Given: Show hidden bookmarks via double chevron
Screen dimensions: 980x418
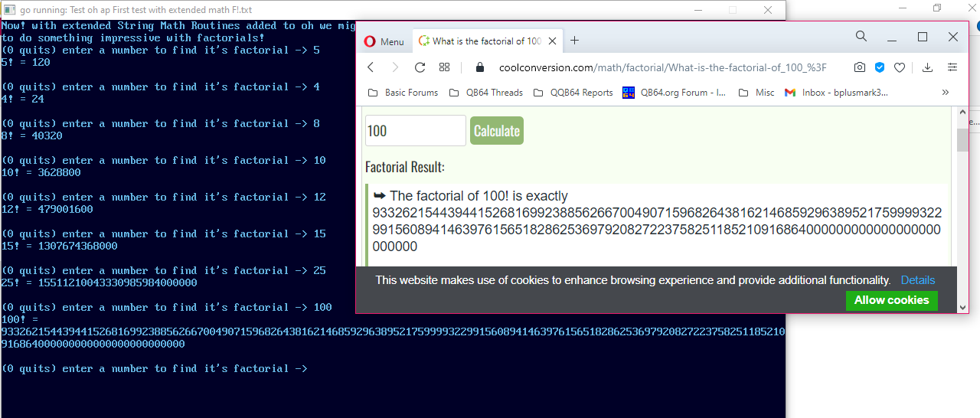Looking at the screenshot, I should [x=945, y=93].
